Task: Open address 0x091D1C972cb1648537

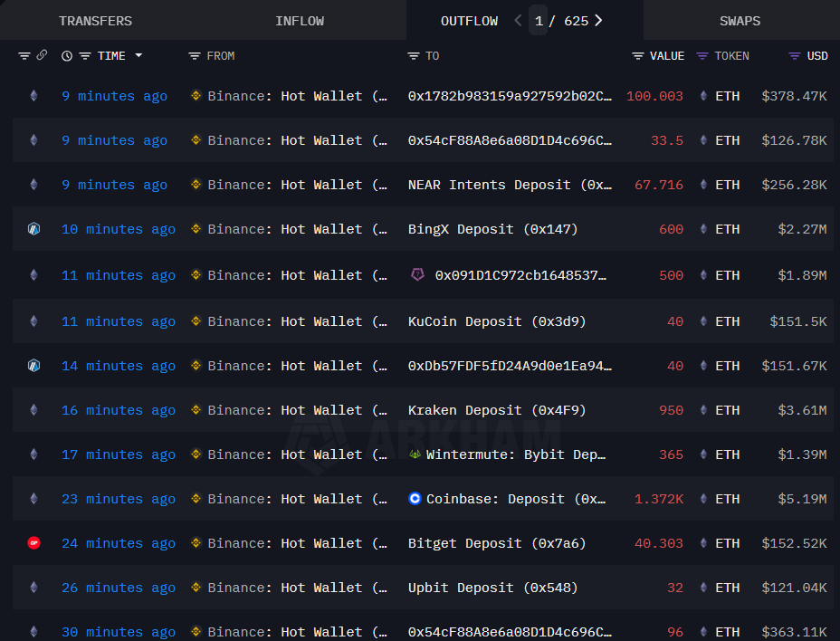Action: coord(520,275)
